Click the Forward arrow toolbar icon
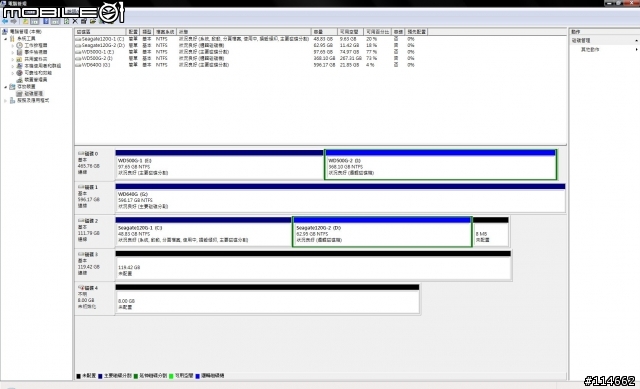This screenshot has height=389, width=640. tap(14, 21)
